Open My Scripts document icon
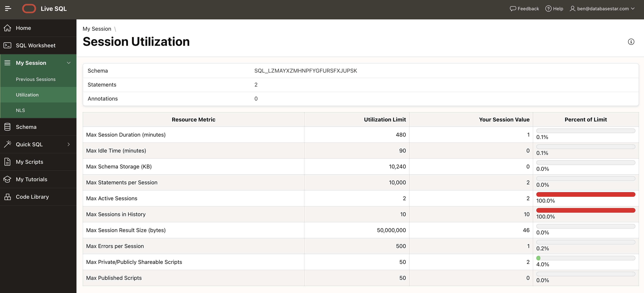644x293 pixels. click(8, 162)
